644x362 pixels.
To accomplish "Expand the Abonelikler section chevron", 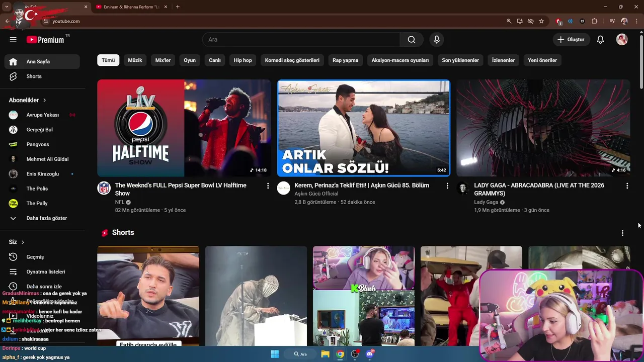I will (44, 100).
